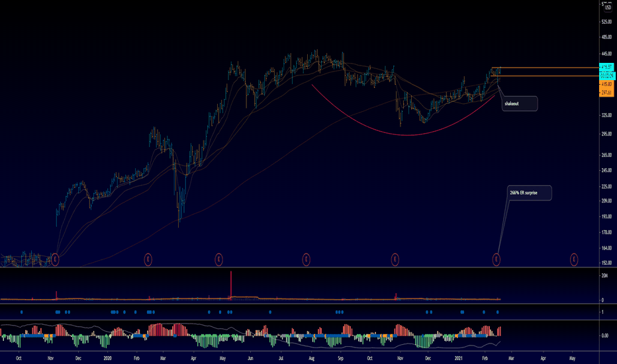Click the 209.00 price axis label
Viewport: 617px width, 364px height.
[x=606, y=201]
